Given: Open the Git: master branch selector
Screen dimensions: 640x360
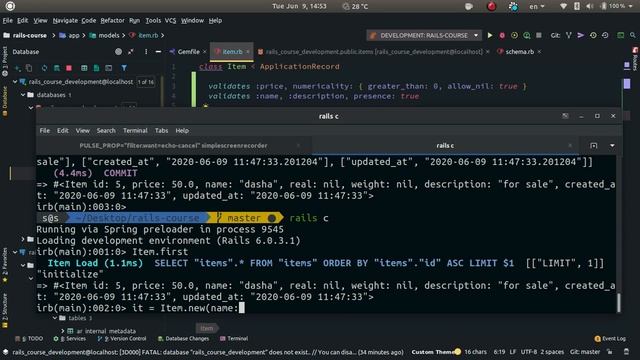Looking at the screenshot, I should (585, 352).
